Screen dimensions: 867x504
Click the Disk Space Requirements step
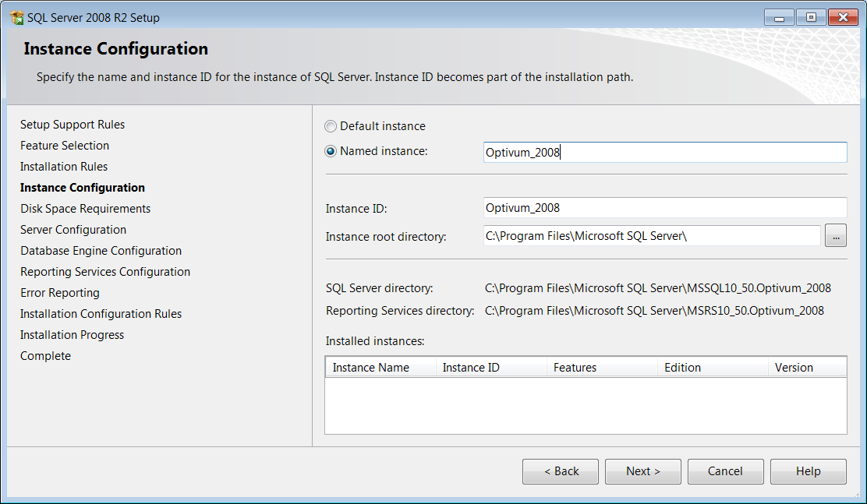(x=85, y=209)
